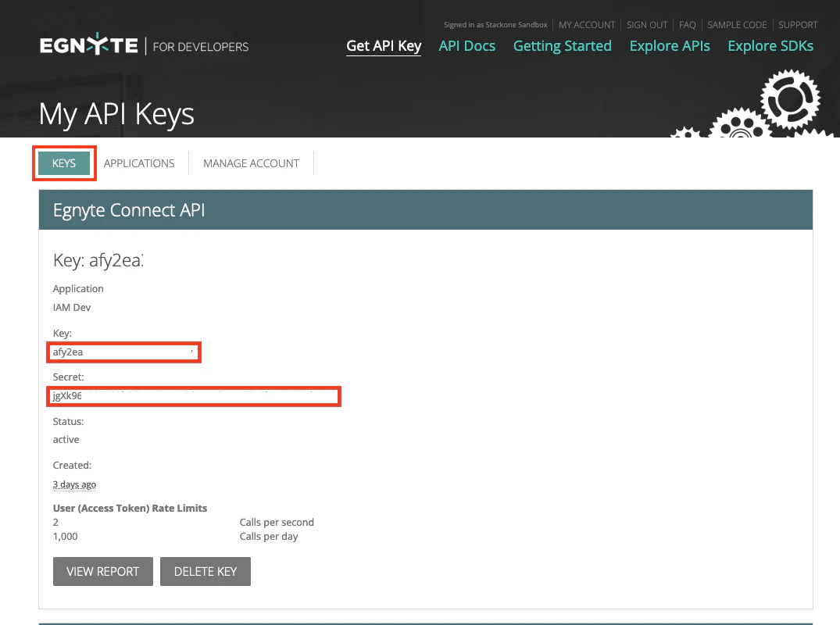Open Explore APIs
840x625 pixels.
tap(670, 46)
